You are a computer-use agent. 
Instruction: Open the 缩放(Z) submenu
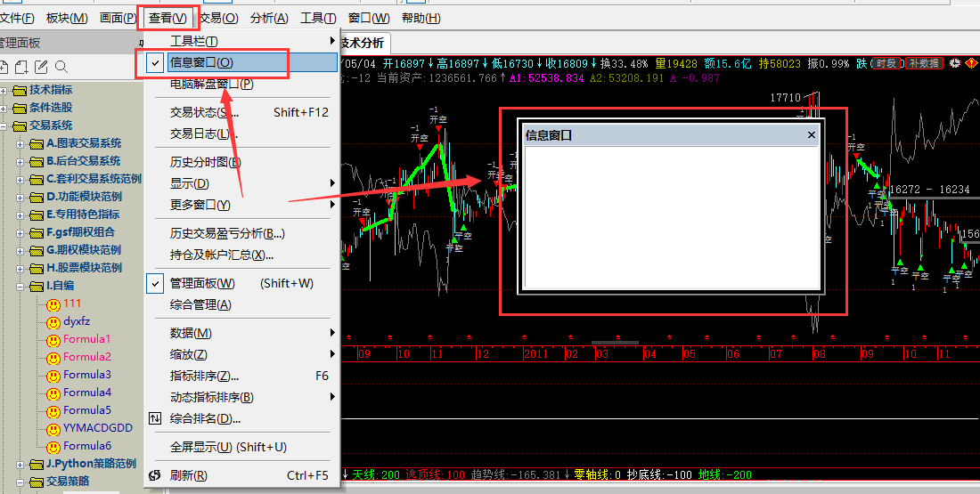(243, 354)
